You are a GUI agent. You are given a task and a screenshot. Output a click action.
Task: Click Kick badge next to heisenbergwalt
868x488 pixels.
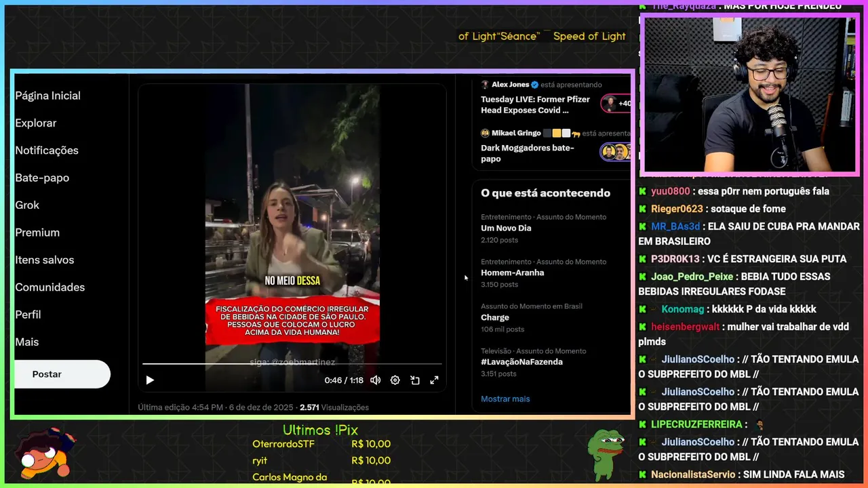(643, 327)
